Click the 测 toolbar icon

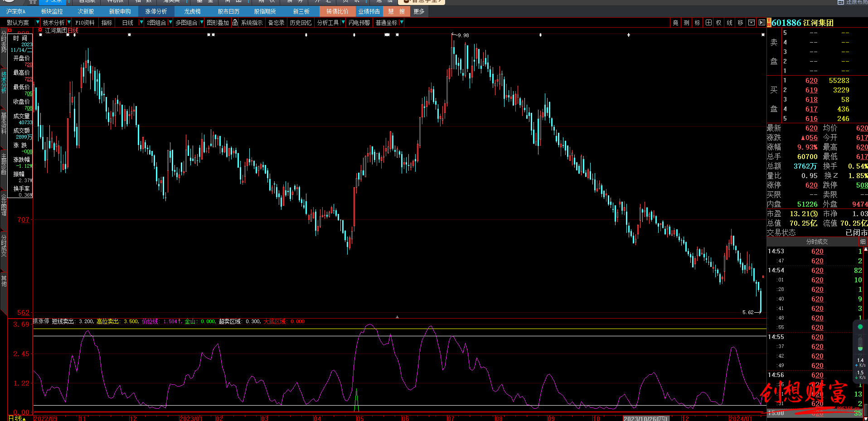pos(686,23)
